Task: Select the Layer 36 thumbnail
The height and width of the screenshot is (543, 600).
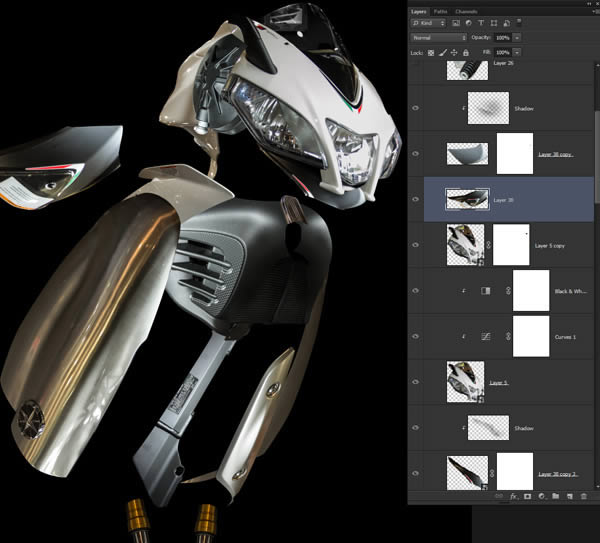Action: click(467, 199)
